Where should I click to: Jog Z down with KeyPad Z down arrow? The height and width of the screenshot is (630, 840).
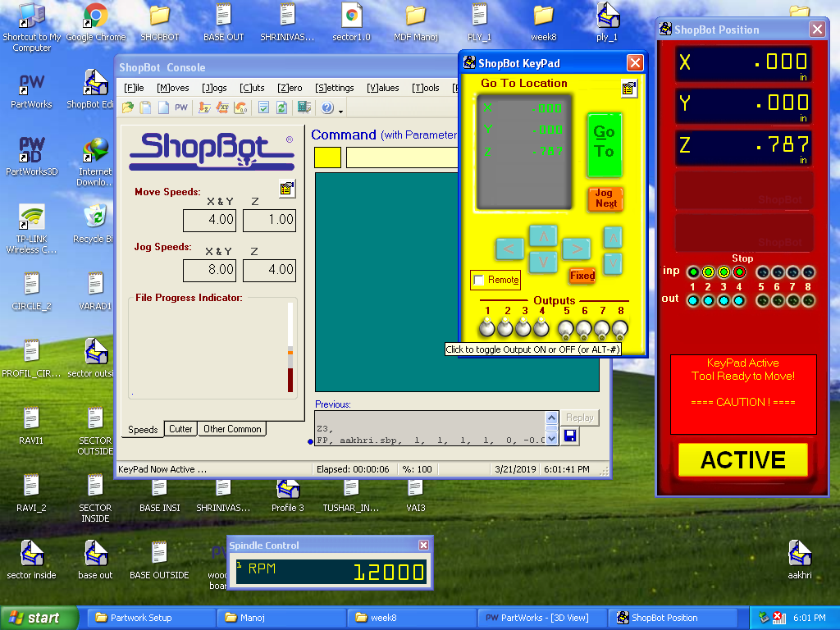[x=614, y=263]
